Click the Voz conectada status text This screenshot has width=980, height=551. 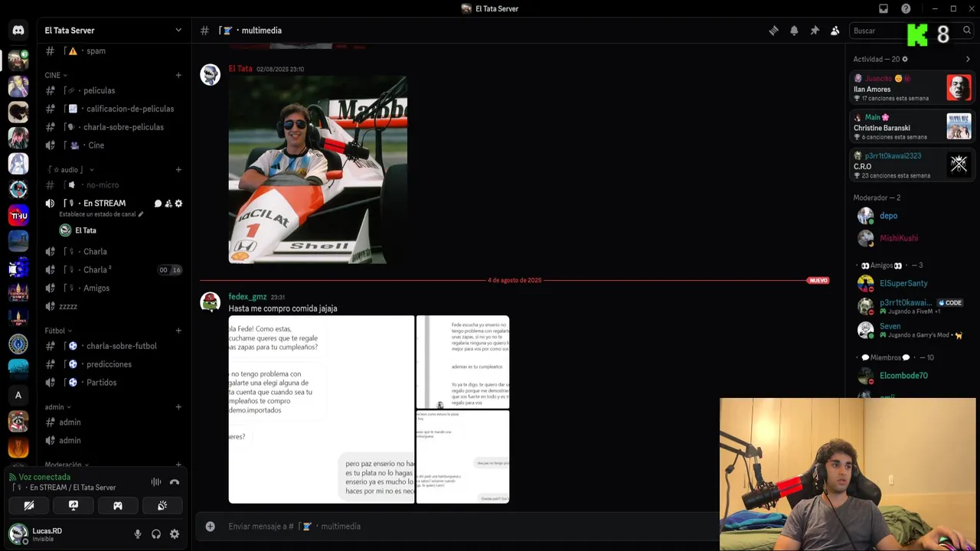point(44,478)
